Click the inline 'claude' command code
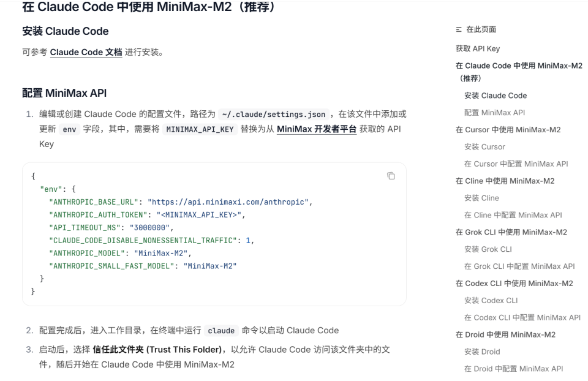 [x=221, y=331]
